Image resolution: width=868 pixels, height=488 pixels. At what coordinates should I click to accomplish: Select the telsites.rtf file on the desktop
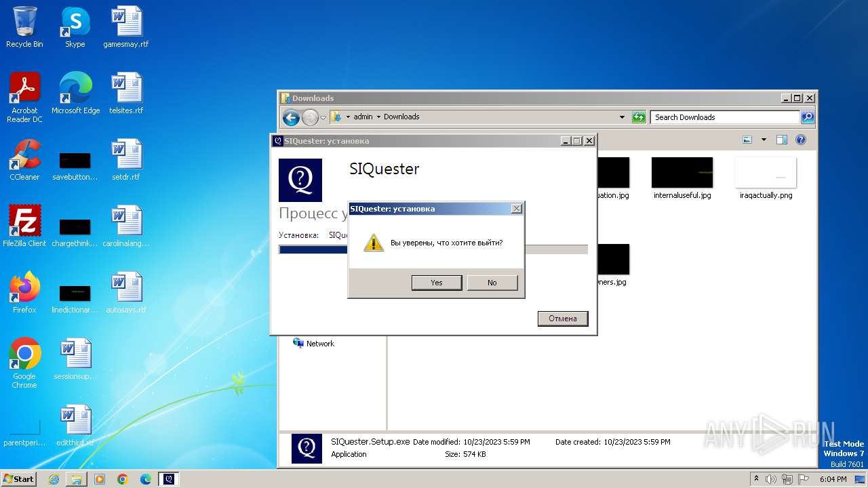click(126, 94)
